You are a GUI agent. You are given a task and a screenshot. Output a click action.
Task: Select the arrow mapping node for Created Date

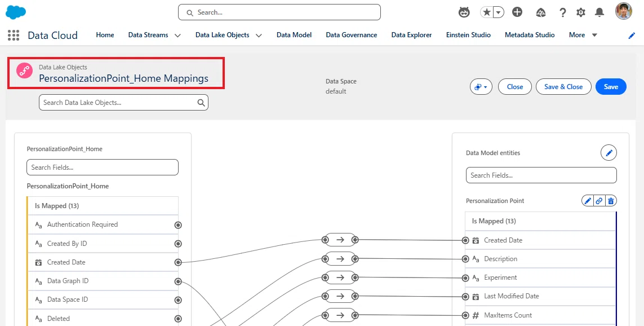(340, 240)
